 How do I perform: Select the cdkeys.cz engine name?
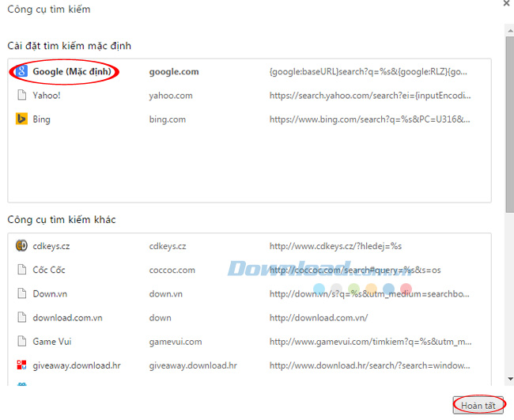[51, 246]
